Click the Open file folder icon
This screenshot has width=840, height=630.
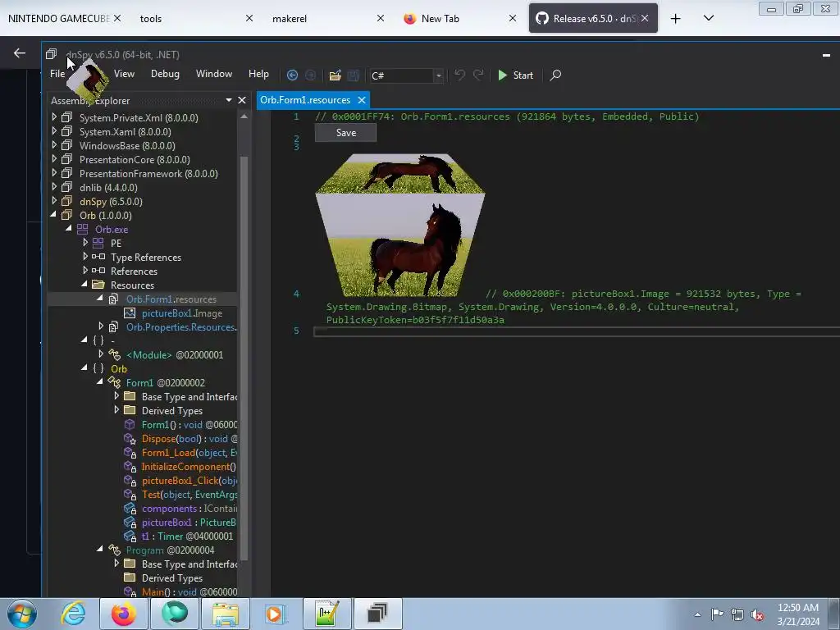click(336, 75)
